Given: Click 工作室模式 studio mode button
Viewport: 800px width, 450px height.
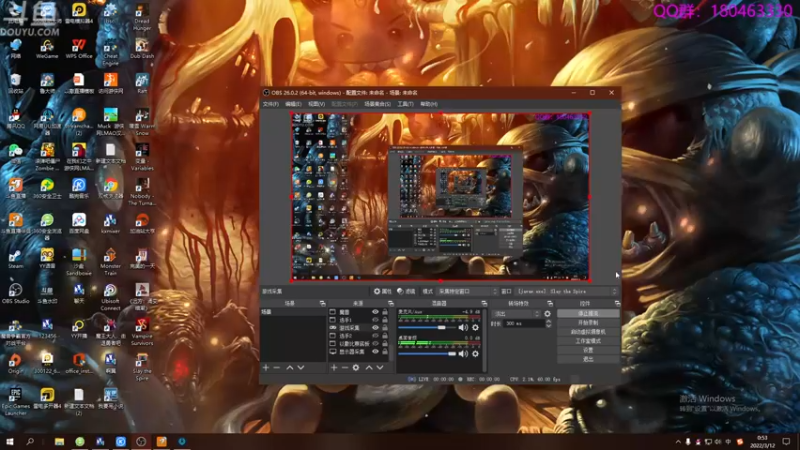Looking at the screenshot, I should (x=588, y=341).
